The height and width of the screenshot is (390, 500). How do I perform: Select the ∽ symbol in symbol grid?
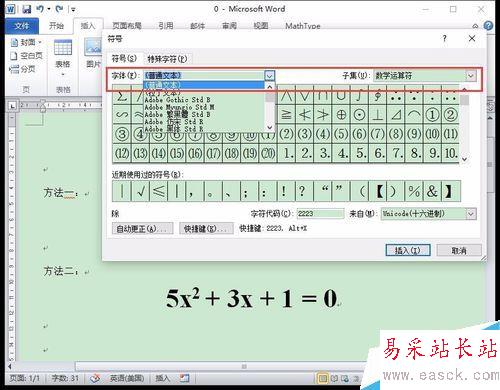[x=122, y=115]
